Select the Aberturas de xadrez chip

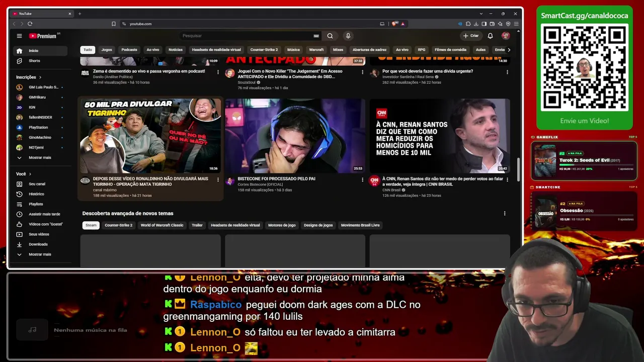(x=369, y=50)
